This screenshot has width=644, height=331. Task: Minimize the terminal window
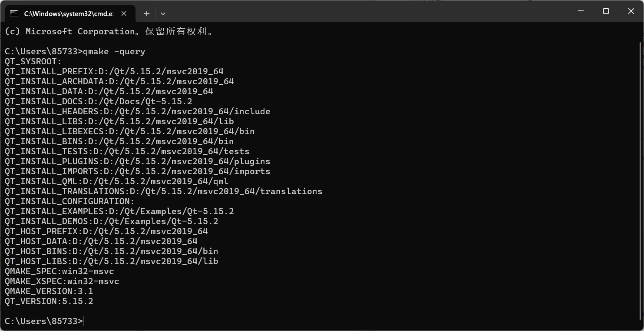(581, 11)
